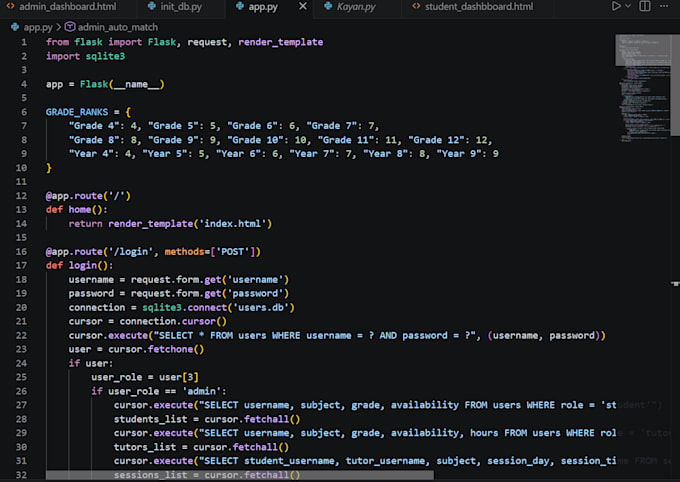This screenshot has width=680, height=482.
Task: Click the HTML icon on admin_dashboard.html tab
Action: 10,6
